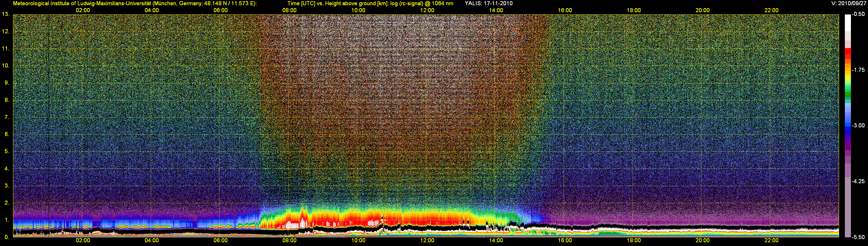The height and width of the screenshot is (246, 868).
Task: Click the 1. km height axis label
Action: click(7, 220)
